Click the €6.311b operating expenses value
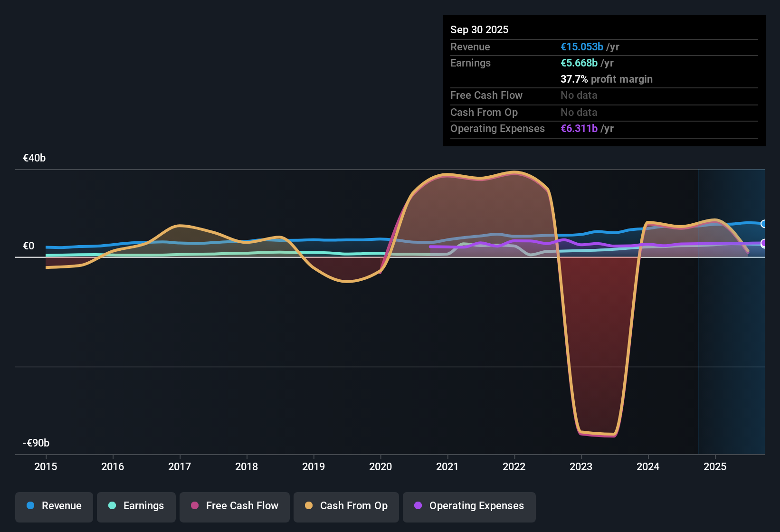Screen dimensions: 780x532 pos(579,129)
